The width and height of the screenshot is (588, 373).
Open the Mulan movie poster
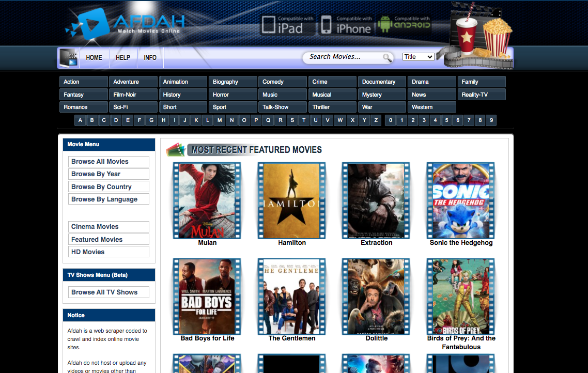[x=207, y=200]
